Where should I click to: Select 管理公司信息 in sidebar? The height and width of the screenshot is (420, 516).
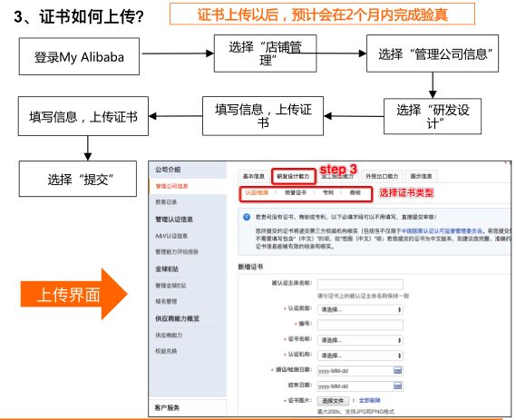click(171, 186)
